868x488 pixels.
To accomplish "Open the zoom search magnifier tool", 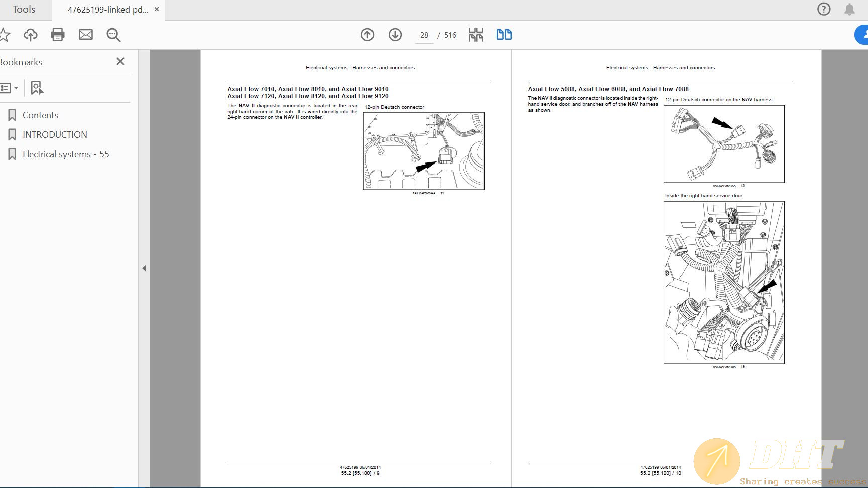I will click(113, 35).
